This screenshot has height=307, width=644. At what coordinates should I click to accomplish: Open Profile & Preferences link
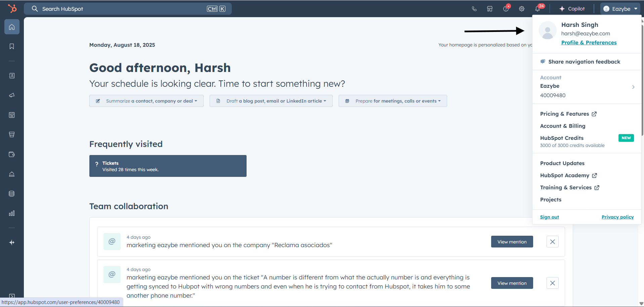point(589,42)
